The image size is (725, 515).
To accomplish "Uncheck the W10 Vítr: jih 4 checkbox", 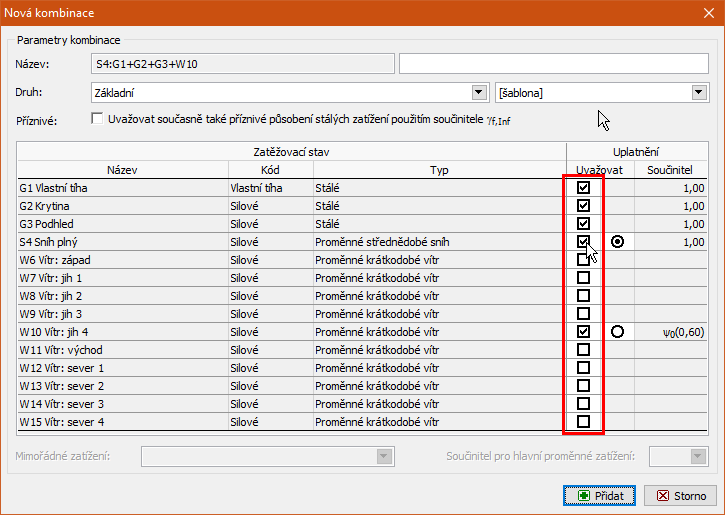I will coord(583,331).
